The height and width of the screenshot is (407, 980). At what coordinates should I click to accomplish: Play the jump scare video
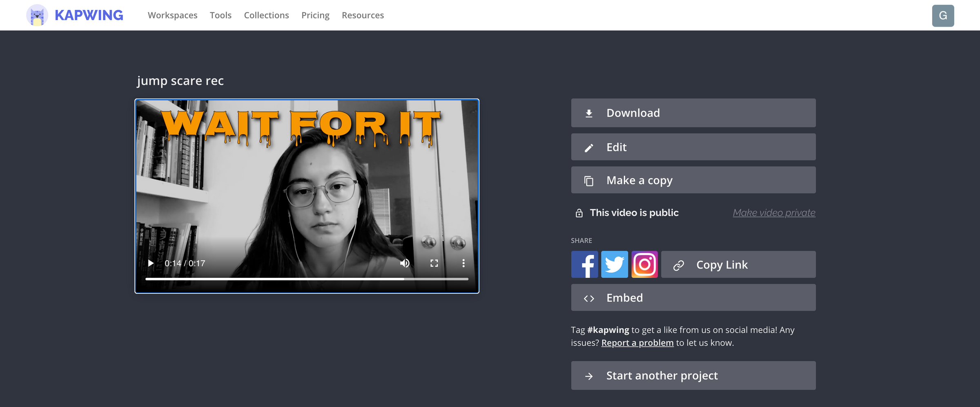(x=151, y=263)
